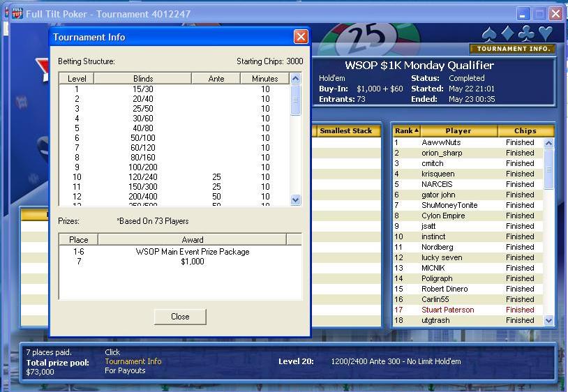The height and width of the screenshot is (392, 568).
Task: Click the Minutes column header
Action: (x=265, y=79)
